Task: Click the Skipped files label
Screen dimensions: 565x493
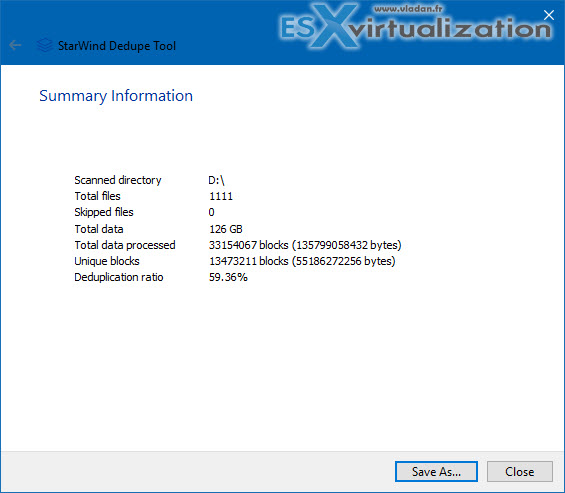Action: click(104, 212)
